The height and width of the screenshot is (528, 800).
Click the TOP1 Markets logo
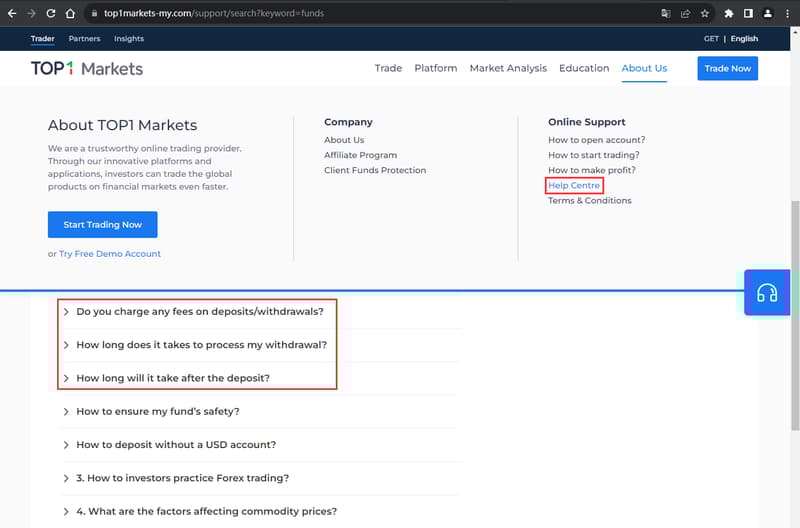[x=87, y=68]
